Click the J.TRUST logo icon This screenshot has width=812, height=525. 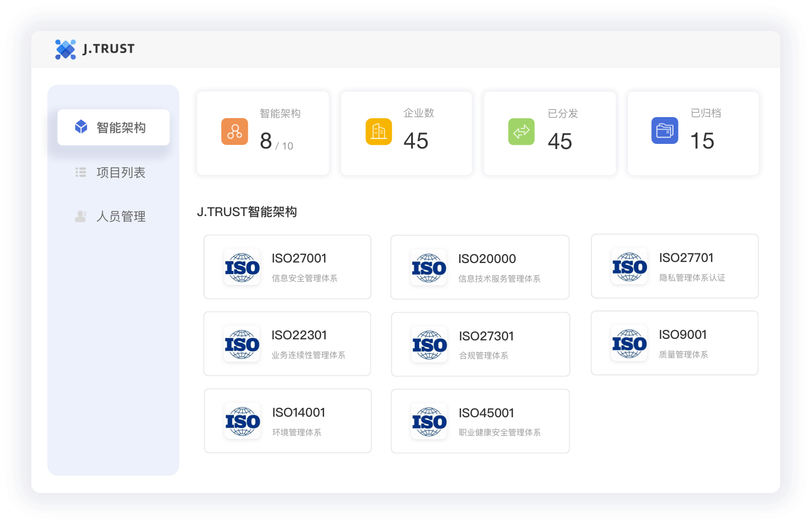pos(65,50)
